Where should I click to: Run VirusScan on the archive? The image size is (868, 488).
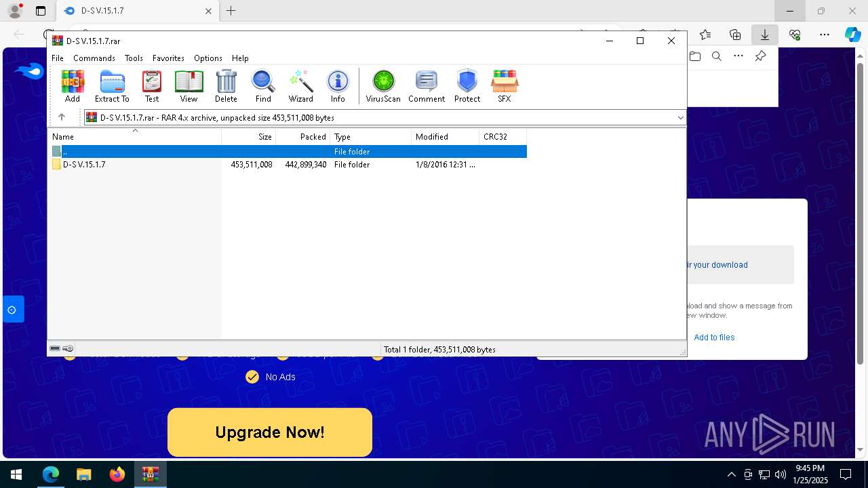383,86
